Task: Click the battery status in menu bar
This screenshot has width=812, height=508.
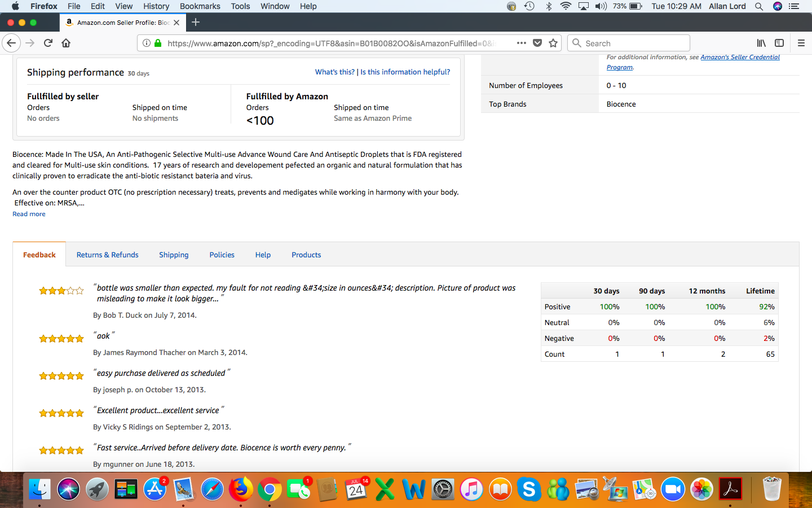Action: (x=628, y=6)
